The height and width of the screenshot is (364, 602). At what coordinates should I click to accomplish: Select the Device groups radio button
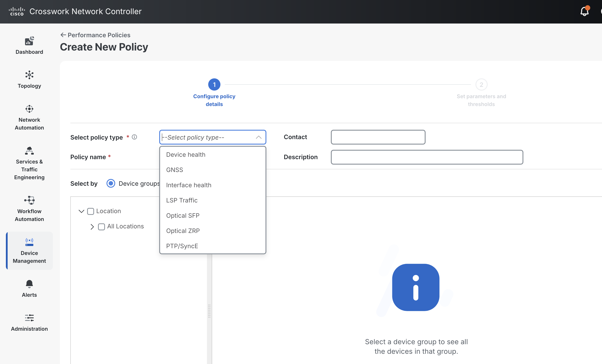pos(111,183)
